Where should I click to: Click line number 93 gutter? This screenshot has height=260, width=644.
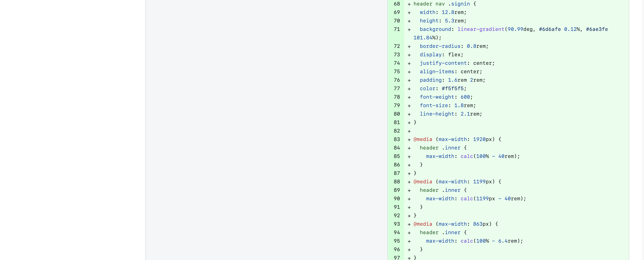click(x=396, y=224)
